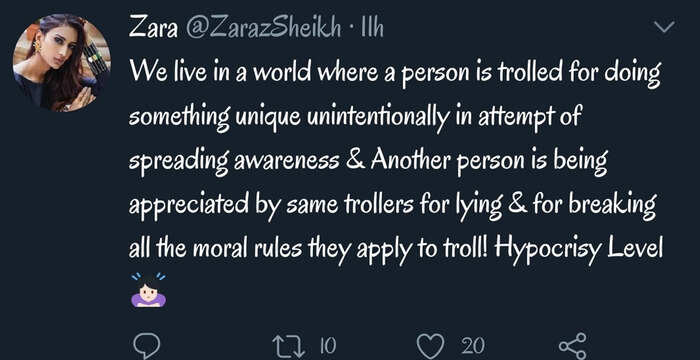Open the share icon options
Screen dimensions: 700x360
point(572,346)
